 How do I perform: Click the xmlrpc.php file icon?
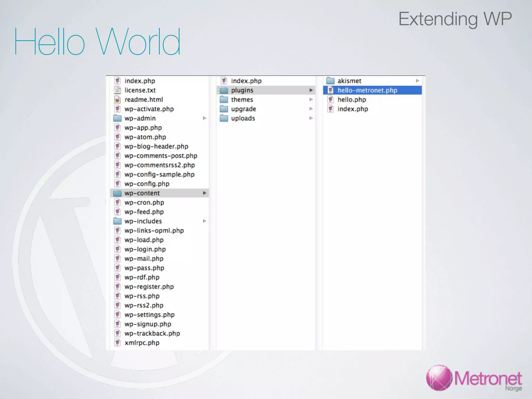117,343
